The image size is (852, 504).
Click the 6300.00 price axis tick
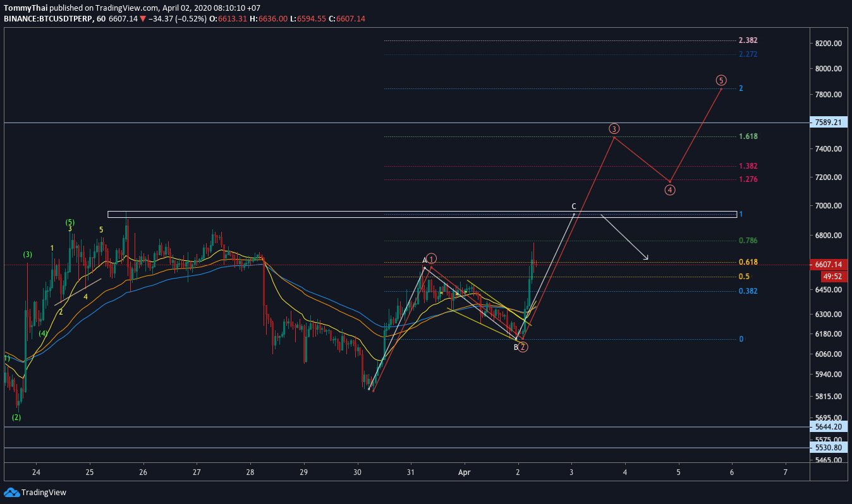[x=828, y=315]
